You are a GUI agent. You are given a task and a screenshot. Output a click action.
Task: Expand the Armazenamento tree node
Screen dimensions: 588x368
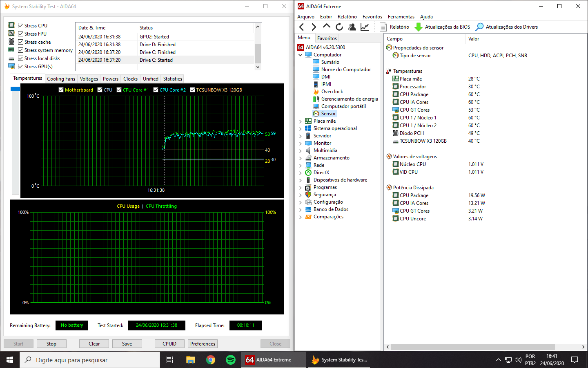[x=301, y=158]
